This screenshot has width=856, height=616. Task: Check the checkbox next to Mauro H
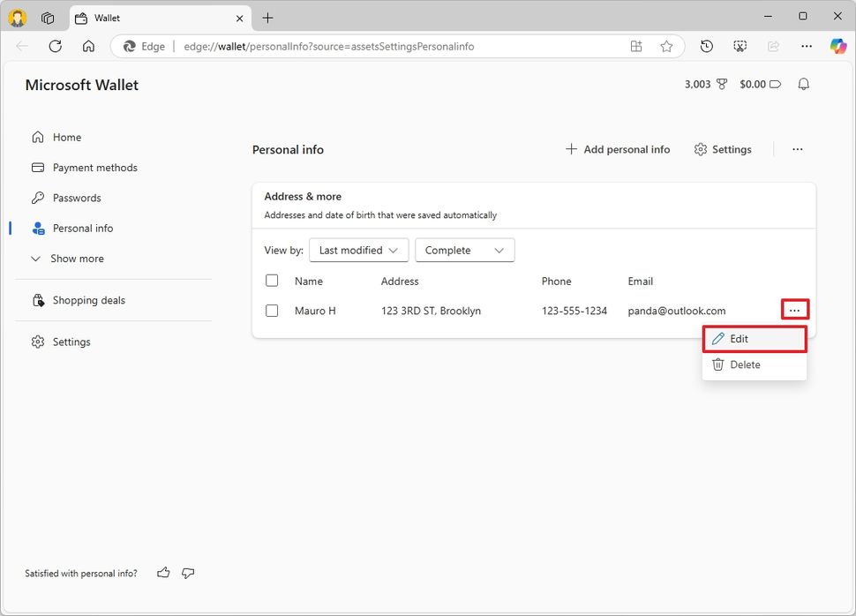pos(272,311)
